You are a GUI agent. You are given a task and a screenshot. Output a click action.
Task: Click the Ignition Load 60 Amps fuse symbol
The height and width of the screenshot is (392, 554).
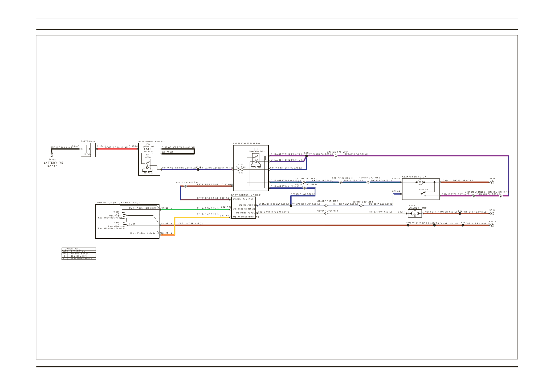pyautogui.click(x=147, y=149)
